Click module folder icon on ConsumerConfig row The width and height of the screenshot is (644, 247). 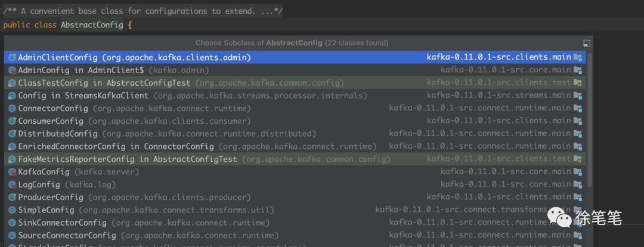click(578, 121)
